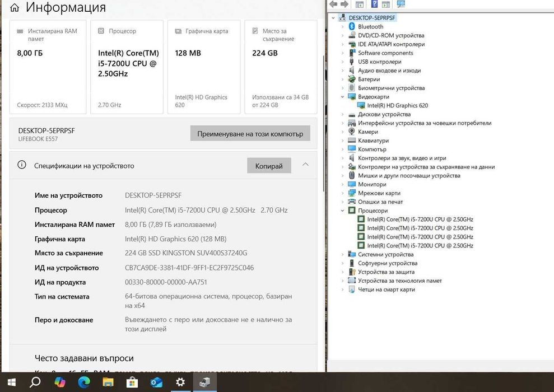Select the last i5-7200U entry under Процесори
This screenshot has height=392, width=554.
tap(420, 245)
